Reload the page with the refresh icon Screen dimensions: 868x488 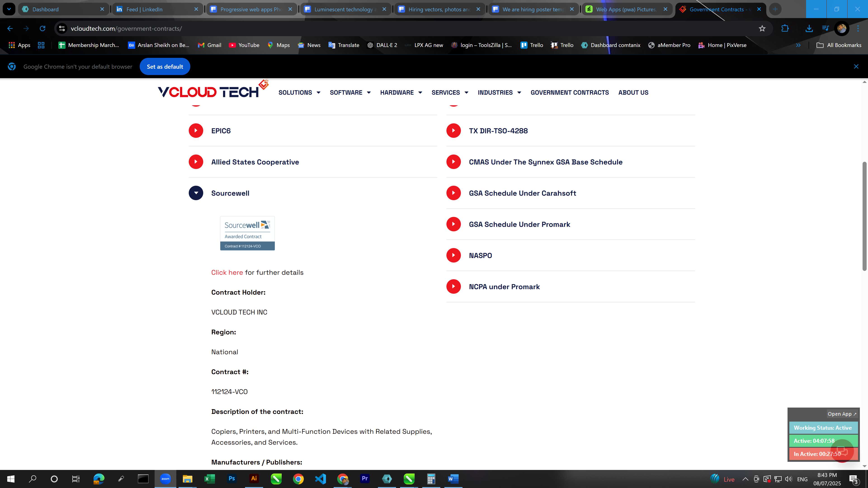[x=42, y=29]
